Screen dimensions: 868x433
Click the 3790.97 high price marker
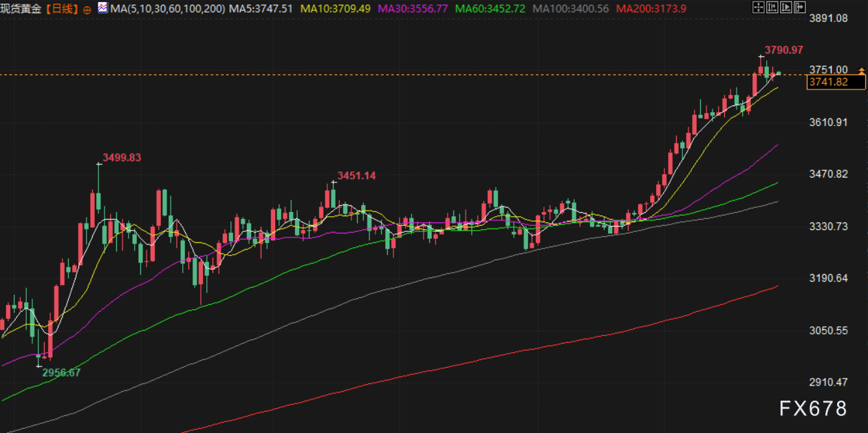click(783, 50)
